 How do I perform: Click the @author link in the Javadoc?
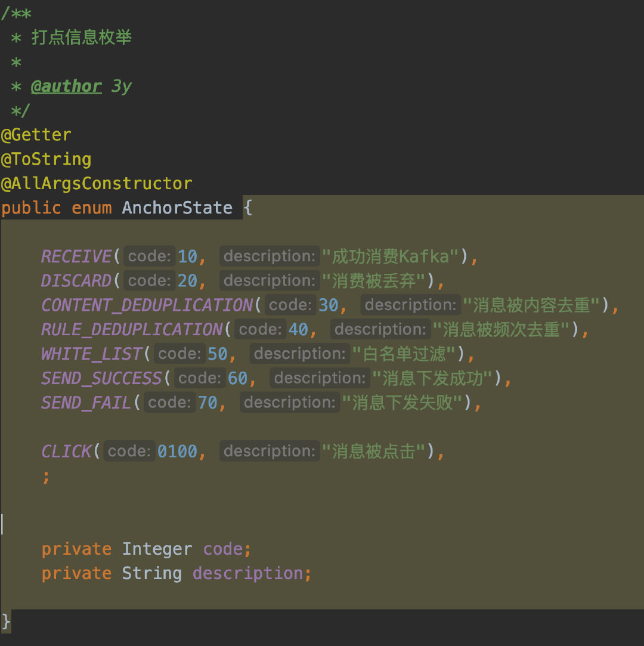66,86
